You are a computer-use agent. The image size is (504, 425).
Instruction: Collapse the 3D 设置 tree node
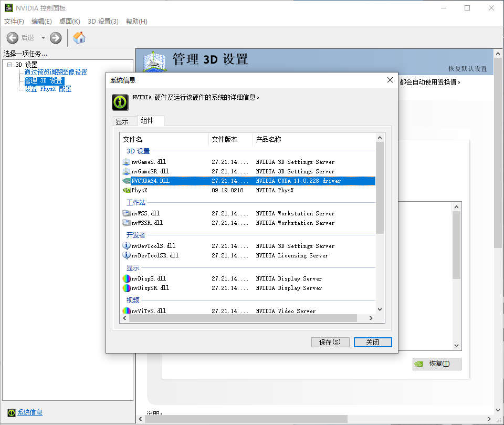point(9,65)
